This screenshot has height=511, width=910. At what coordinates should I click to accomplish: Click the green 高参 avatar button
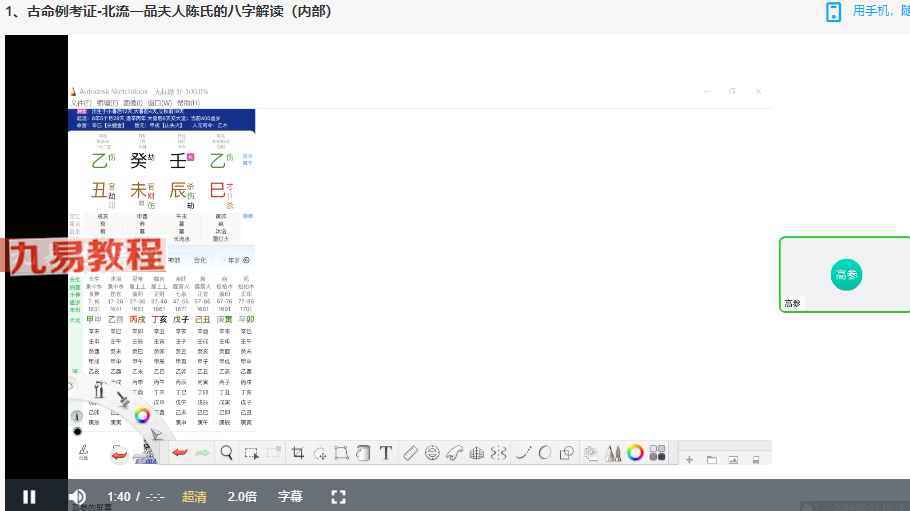(846, 275)
